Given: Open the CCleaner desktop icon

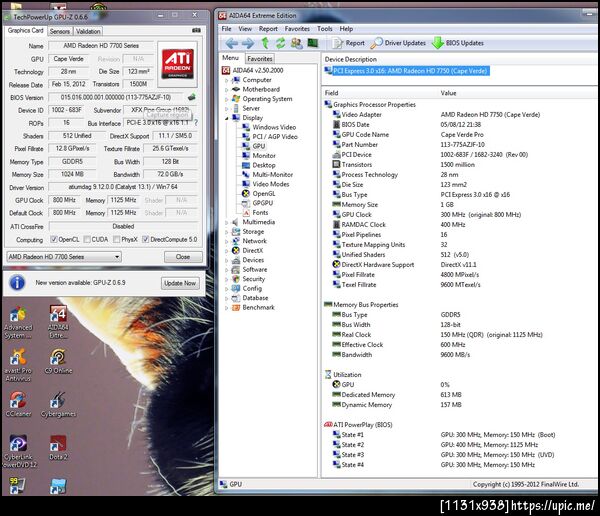Looking at the screenshot, I should coord(18,404).
